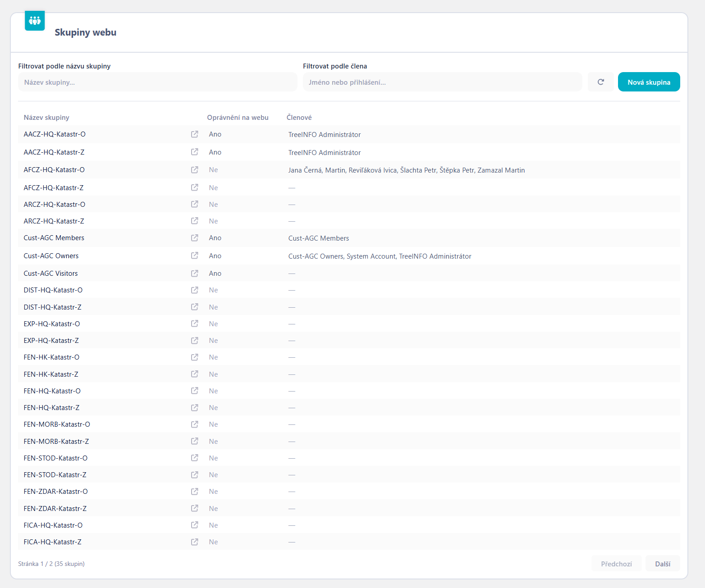Select the DIST-HQ-Katastr-Z group name
This screenshot has width=705, height=588.
coord(52,307)
